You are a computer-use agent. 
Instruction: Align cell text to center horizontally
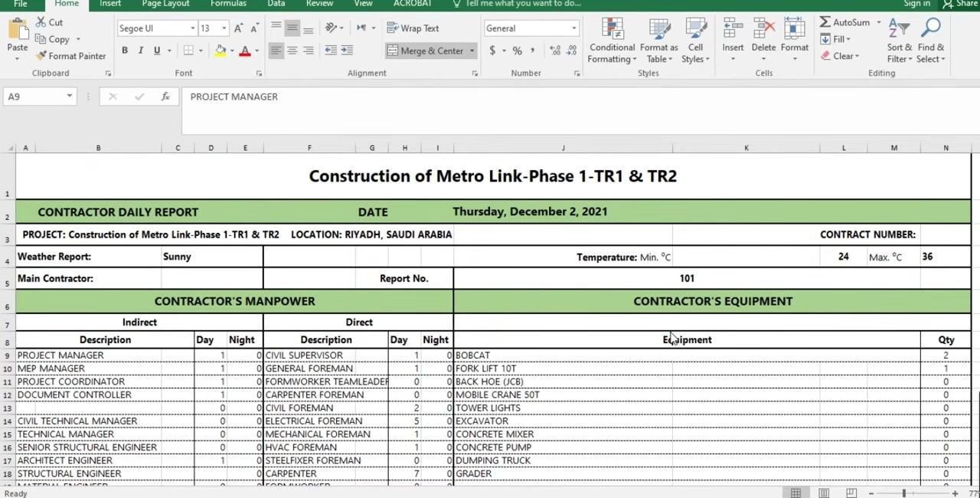[x=292, y=51]
